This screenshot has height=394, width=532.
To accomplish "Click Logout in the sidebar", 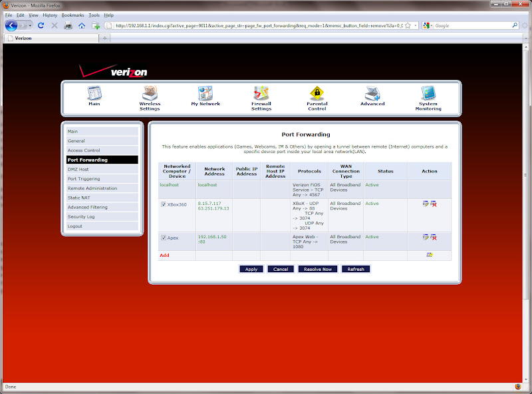I will [102, 226].
